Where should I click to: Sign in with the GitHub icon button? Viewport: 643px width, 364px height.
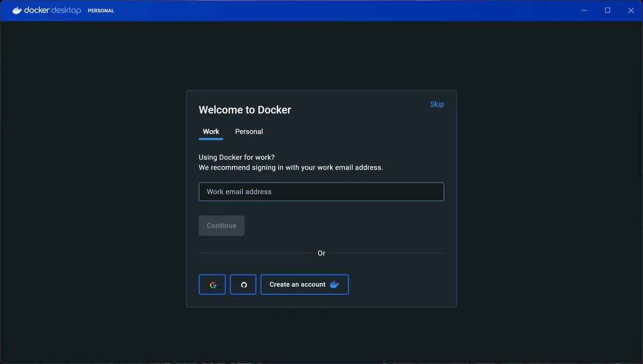(243, 285)
